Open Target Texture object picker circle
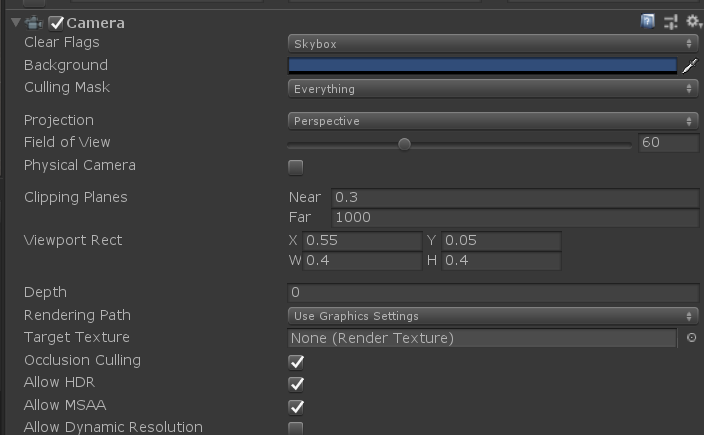Screen dimensions: 704x435 (691, 338)
